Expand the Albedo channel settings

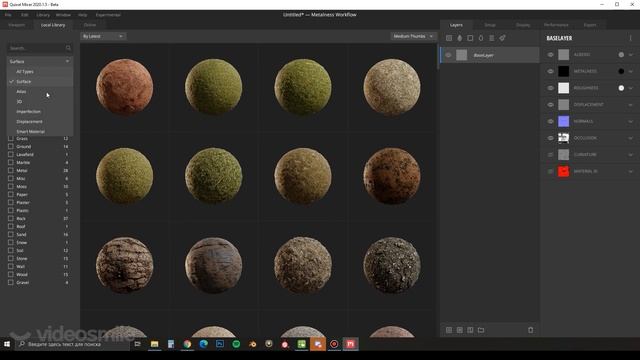click(631, 55)
